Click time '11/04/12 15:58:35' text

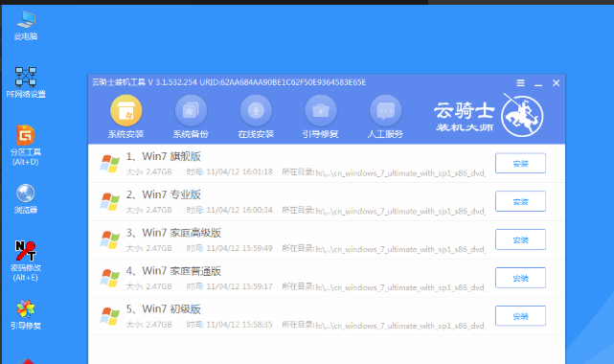(x=239, y=325)
